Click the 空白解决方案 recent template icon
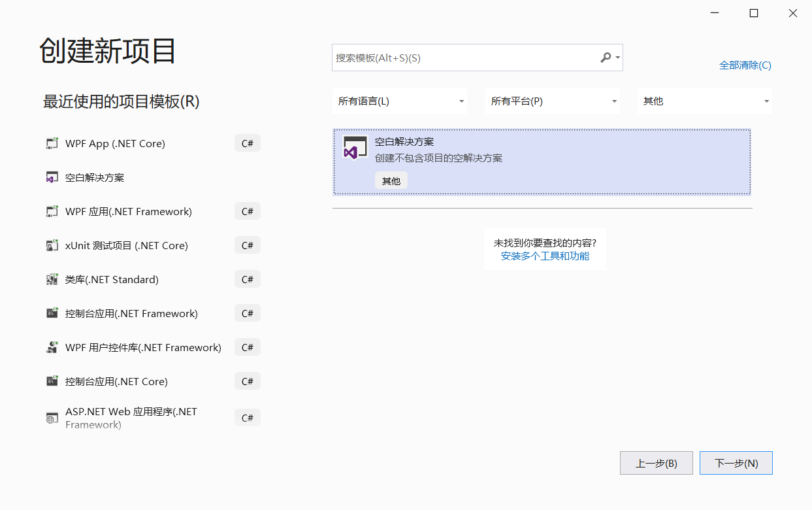The height and width of the screenshot is (510, 812). (x=52, y=177)
